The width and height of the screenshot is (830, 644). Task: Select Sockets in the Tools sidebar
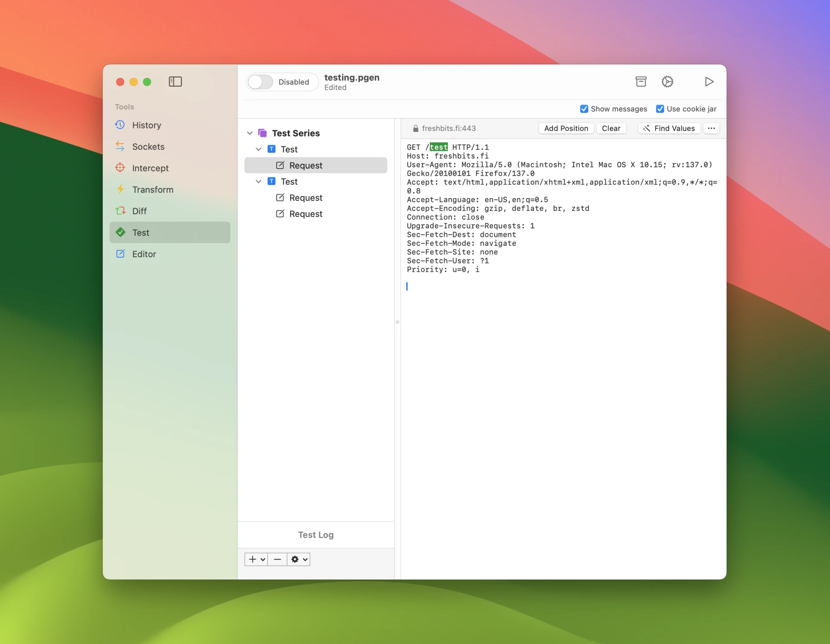click(148, 147)
